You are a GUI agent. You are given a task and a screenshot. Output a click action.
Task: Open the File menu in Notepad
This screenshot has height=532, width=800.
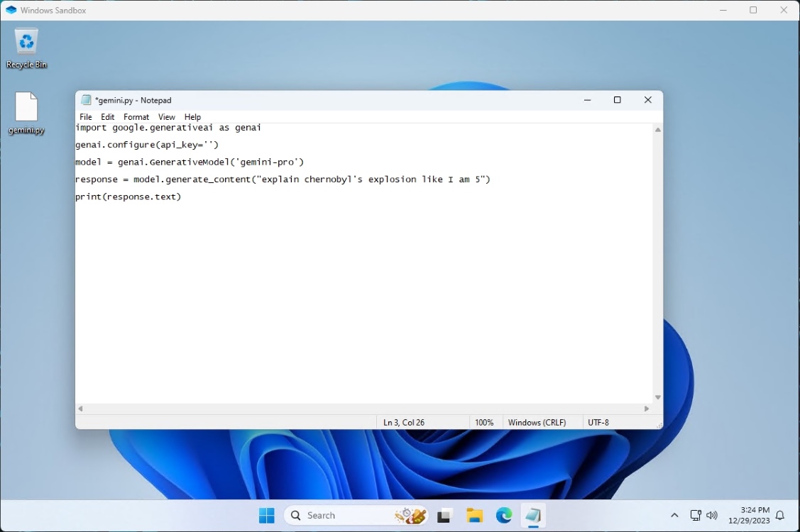(x=85, y=116)
